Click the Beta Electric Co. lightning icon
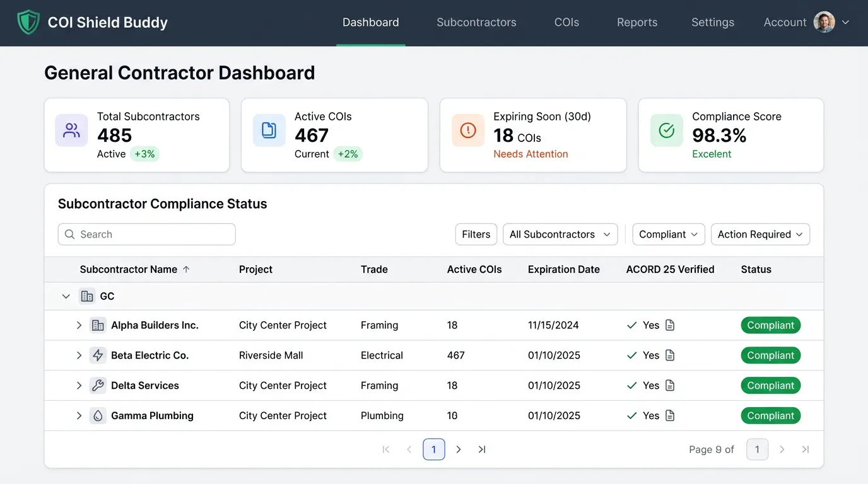The width and height of the screenshot is (868, 484). pyautogui.click(x=98, y=355)
